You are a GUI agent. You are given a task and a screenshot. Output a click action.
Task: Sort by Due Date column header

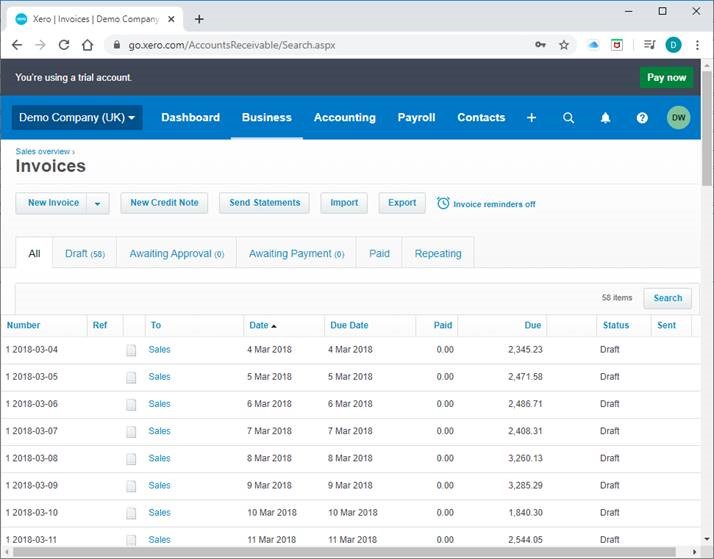tap(349, 325)
